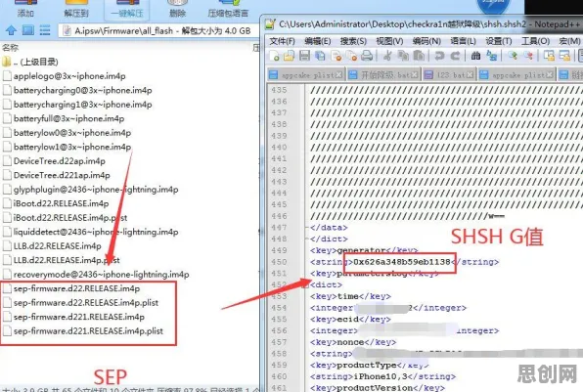583x392 pixels.
Task: Click the Save All icon in Notepad++
Action: point(320,56)
